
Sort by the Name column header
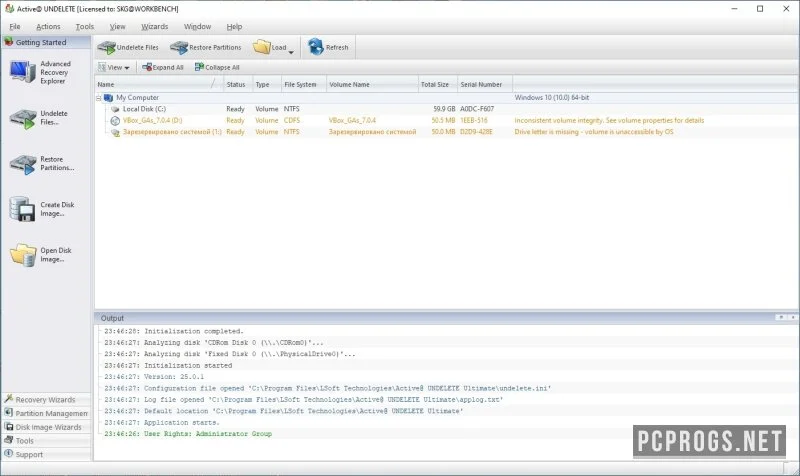point(159,84)
